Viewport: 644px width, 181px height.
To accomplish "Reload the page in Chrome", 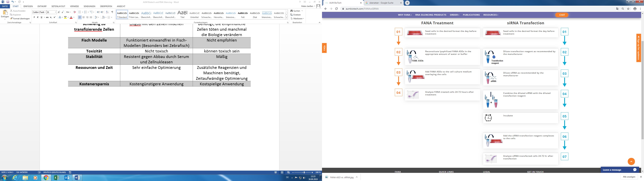I will (x=336, y=9).
